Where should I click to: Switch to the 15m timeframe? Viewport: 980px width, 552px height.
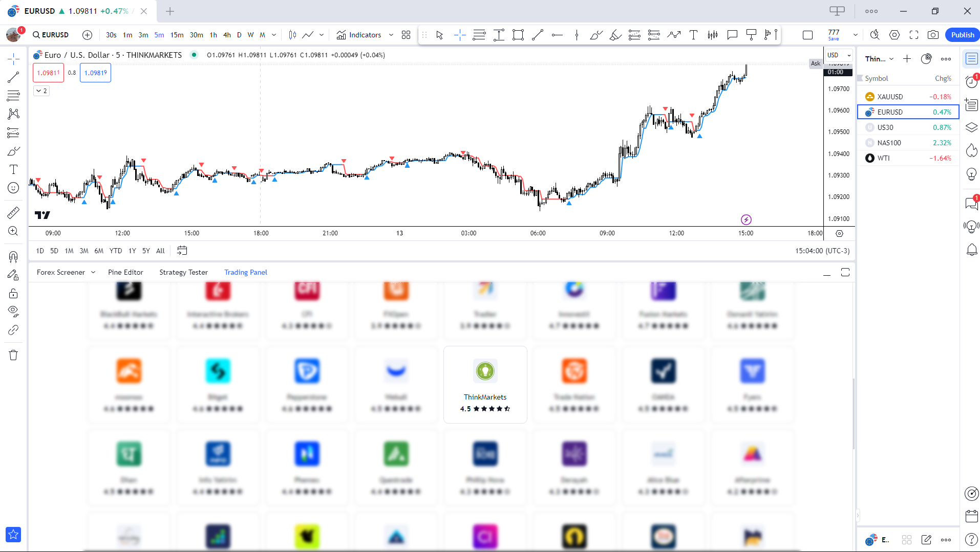click(177, 35)
